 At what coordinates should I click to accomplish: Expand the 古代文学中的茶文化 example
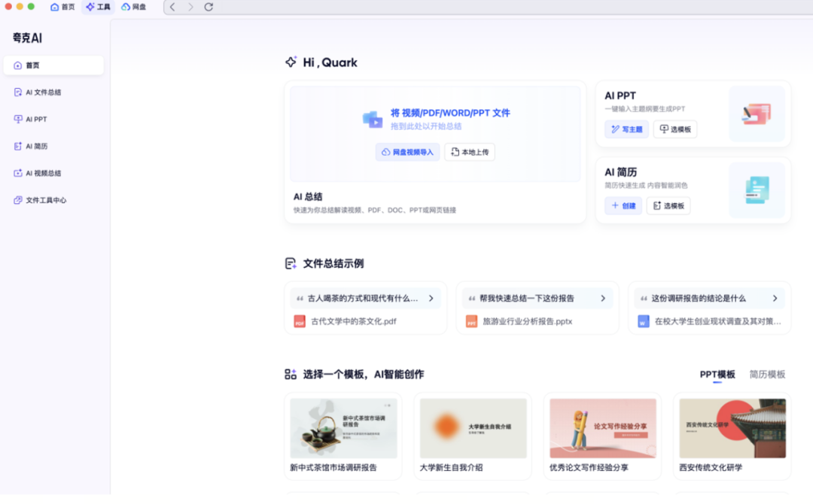tap(431, 298)
